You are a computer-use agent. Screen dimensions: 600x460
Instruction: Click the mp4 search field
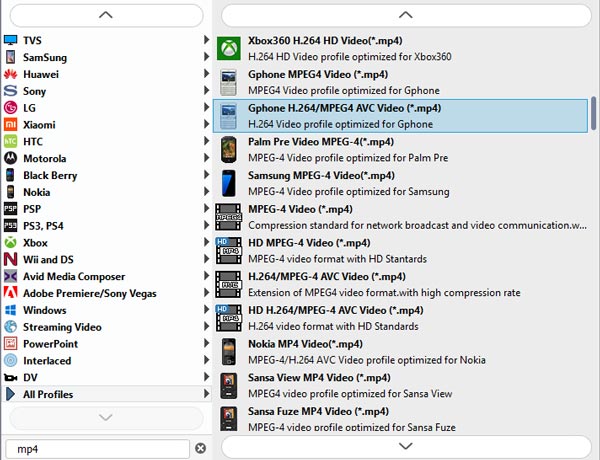point(98,449)
